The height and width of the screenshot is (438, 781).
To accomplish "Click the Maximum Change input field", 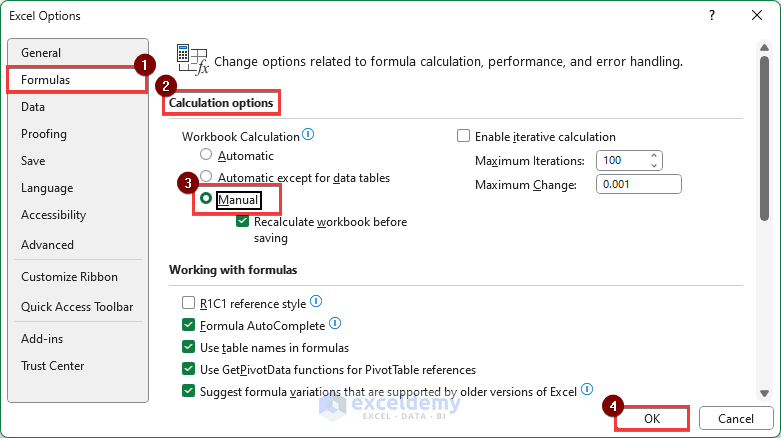I will 638,184.
